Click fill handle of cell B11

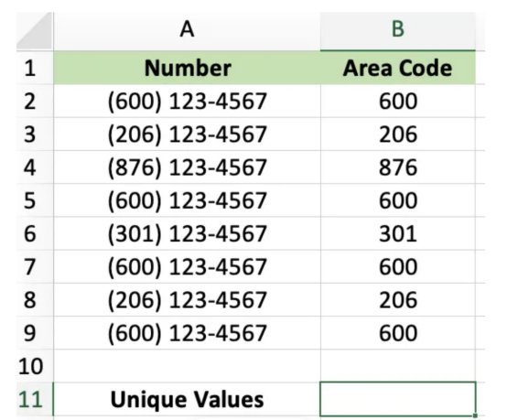point(475,415)
